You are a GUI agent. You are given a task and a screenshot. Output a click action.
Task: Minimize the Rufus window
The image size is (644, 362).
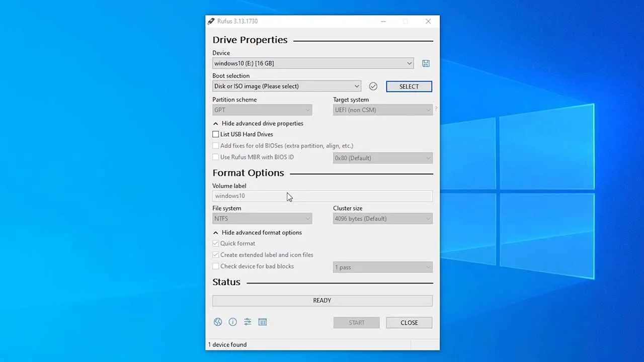click(383, 21)
